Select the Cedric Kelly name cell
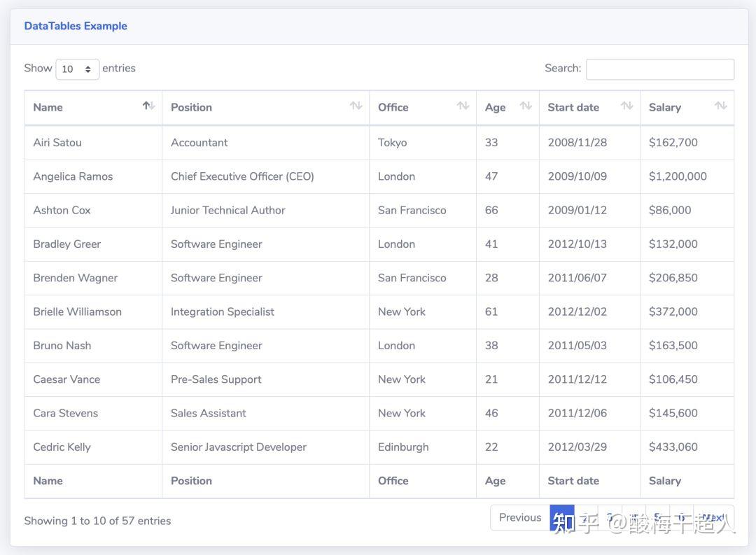This screenshot has height=555, width=756. (x=62, y=447)
